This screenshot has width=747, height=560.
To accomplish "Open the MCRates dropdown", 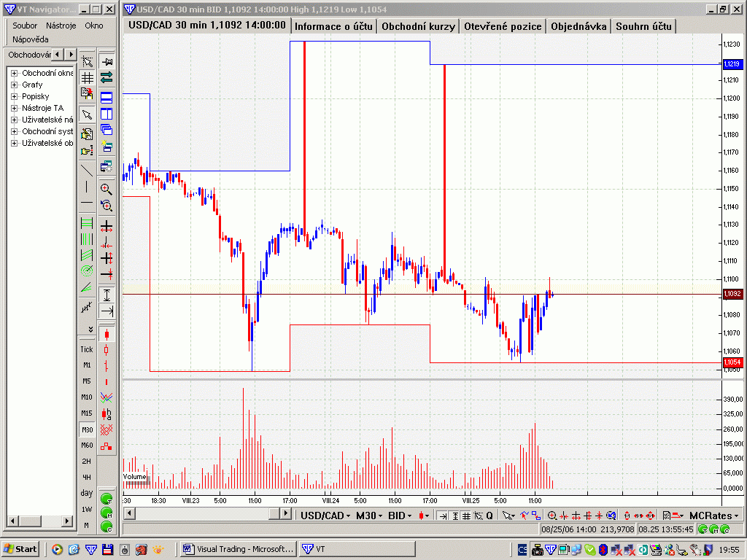I will point(714,516).
